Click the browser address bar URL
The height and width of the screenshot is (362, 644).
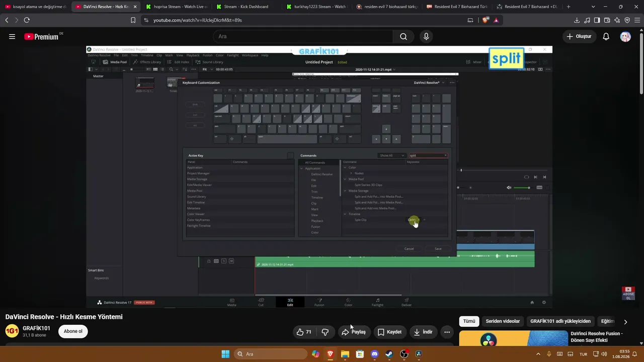198,20
